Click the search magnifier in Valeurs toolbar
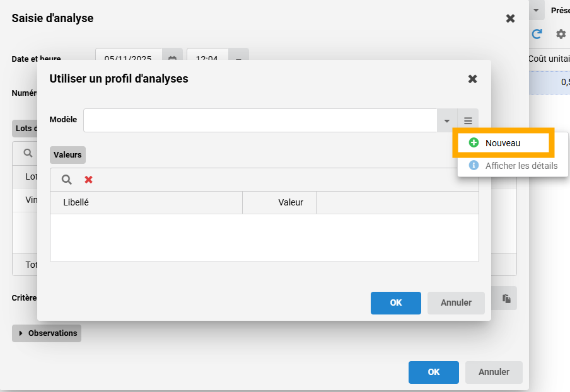 66,180
